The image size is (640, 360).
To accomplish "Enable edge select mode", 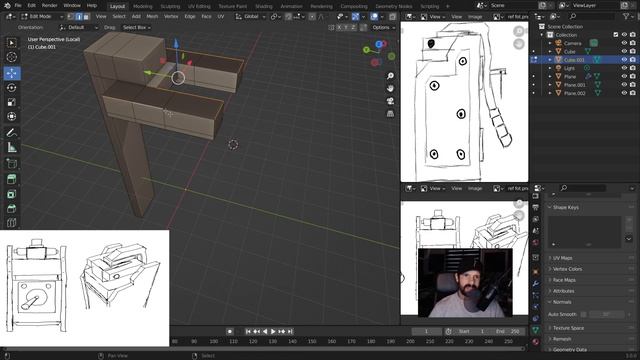I will (x=78, y=17).
